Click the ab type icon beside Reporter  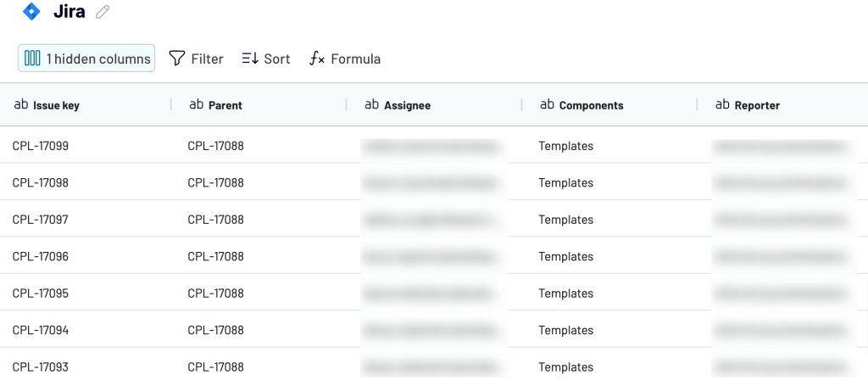722,104
